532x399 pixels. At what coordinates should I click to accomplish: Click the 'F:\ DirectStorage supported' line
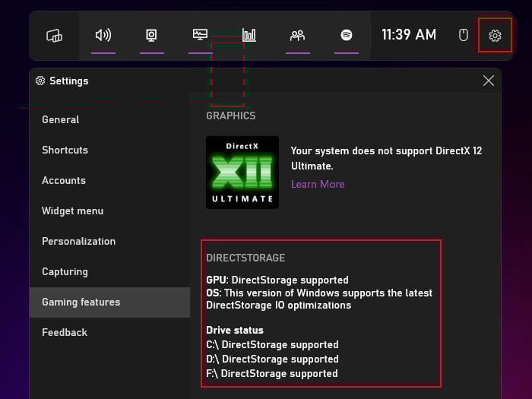point(272,374)
